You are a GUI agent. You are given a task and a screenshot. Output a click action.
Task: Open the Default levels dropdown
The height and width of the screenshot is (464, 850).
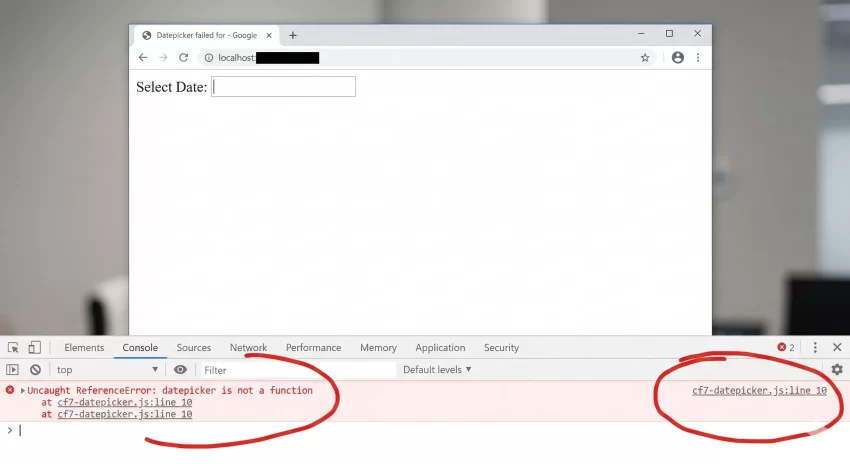pos(437,370)
